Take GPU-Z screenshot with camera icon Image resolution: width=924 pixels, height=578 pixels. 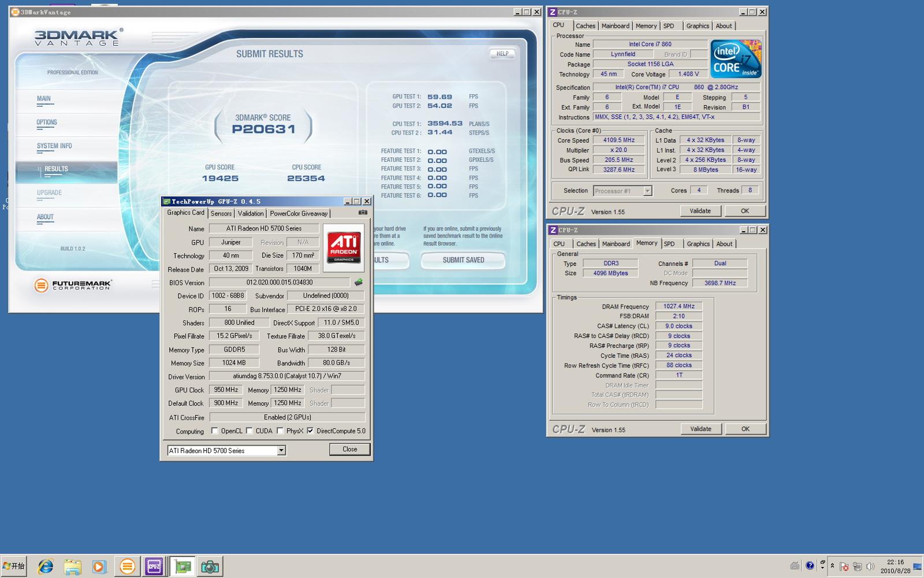tap(363, 213)
